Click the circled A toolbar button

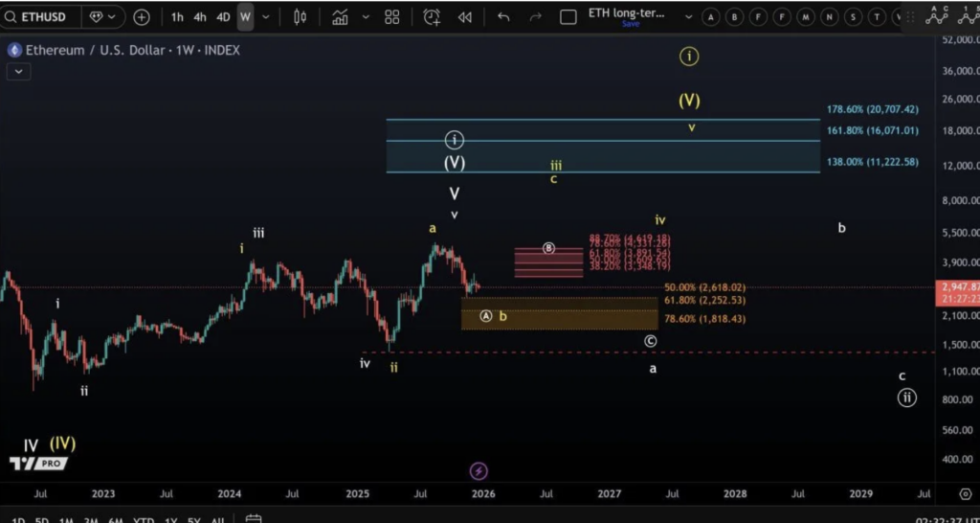tap(710, 17)
